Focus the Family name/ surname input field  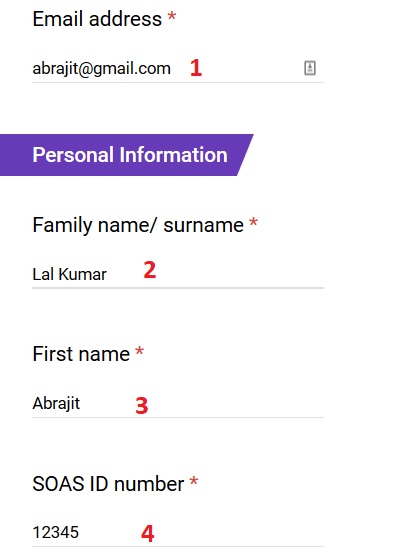178,274
